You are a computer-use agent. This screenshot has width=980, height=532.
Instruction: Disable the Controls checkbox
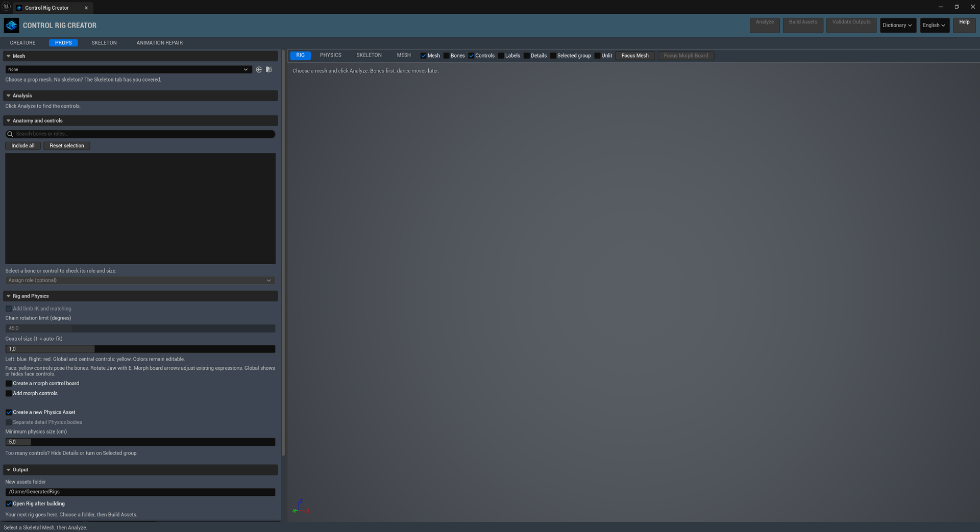[x=471, y=56]
